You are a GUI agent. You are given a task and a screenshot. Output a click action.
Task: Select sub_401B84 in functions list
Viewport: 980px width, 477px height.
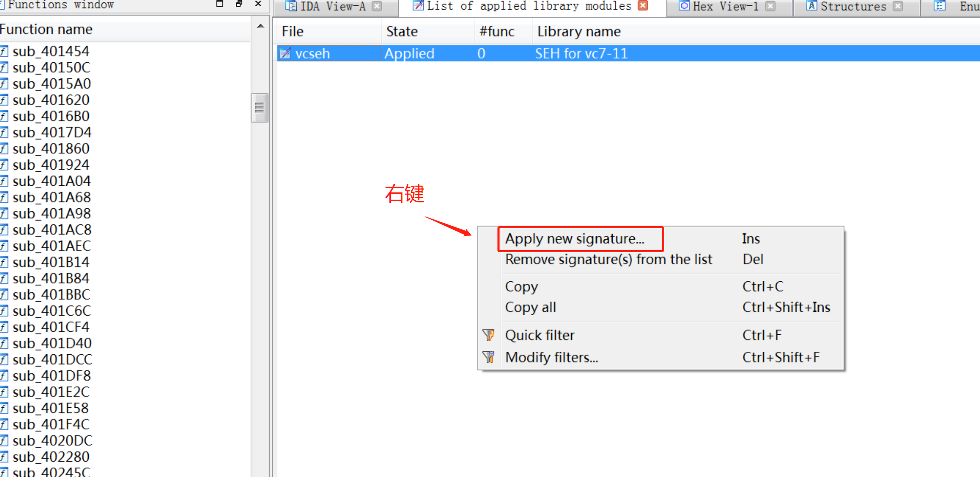click(x=51, y=278)
